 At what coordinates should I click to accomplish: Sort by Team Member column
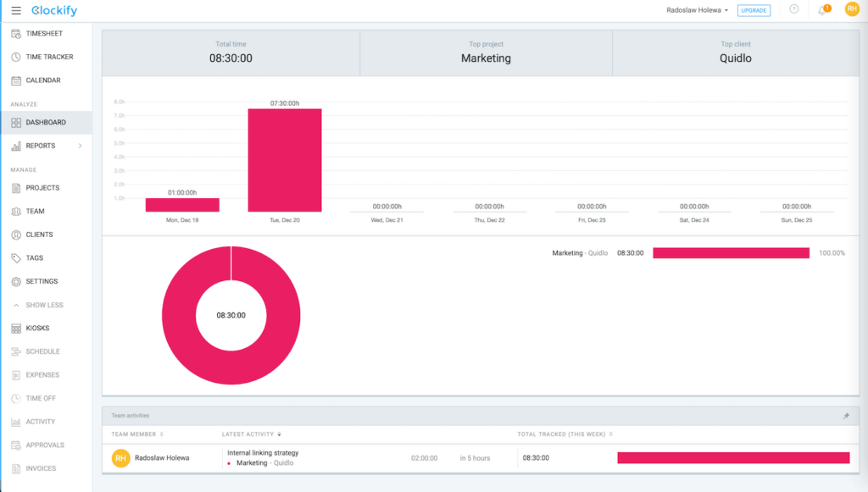(x=137, y=434)
